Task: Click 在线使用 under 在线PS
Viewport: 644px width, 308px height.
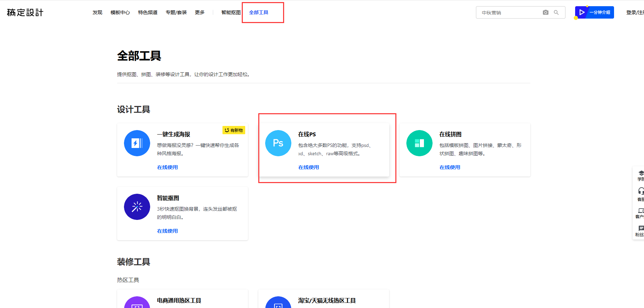Action: [309, 167]
